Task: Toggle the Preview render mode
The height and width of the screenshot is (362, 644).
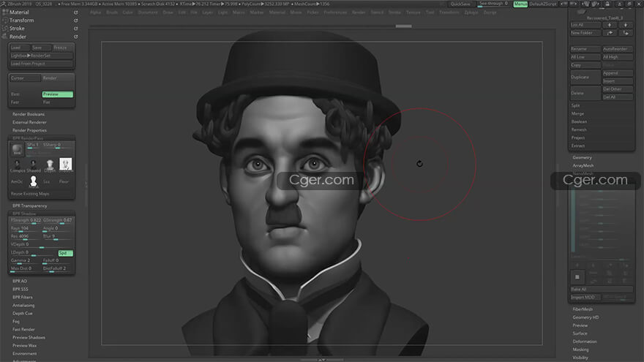Action: pyautogui.click(x=58, y=94)
